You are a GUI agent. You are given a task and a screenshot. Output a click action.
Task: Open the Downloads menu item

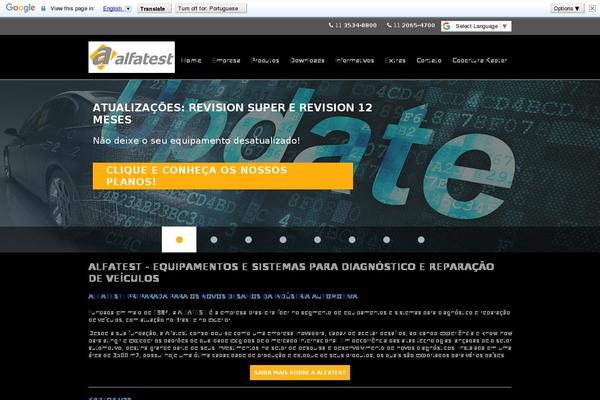tap(307, 60)
